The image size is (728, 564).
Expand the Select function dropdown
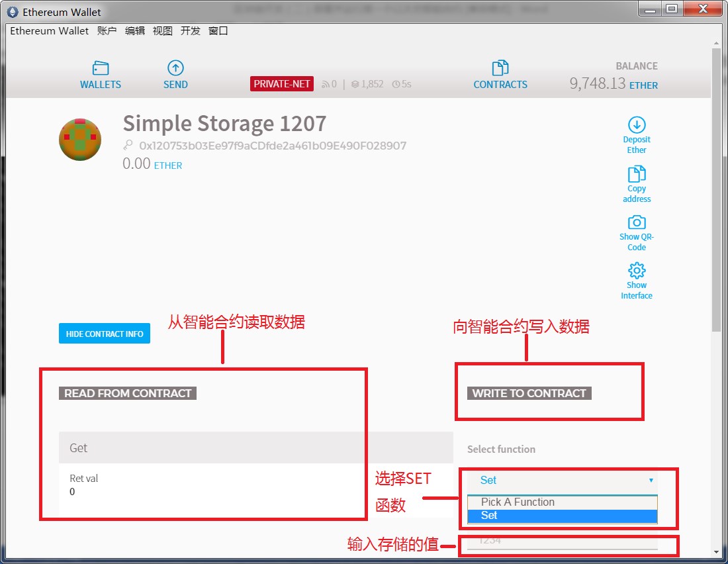click(563, 481)
